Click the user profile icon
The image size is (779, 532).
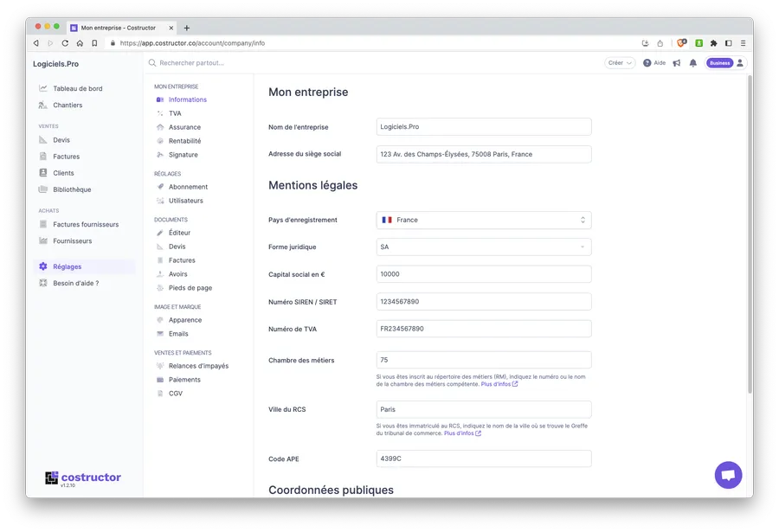coord(740,63)
